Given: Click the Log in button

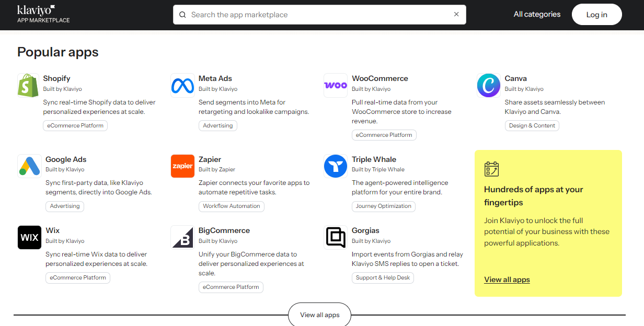Looking at the screenshot, I should [x=596, y=15].
